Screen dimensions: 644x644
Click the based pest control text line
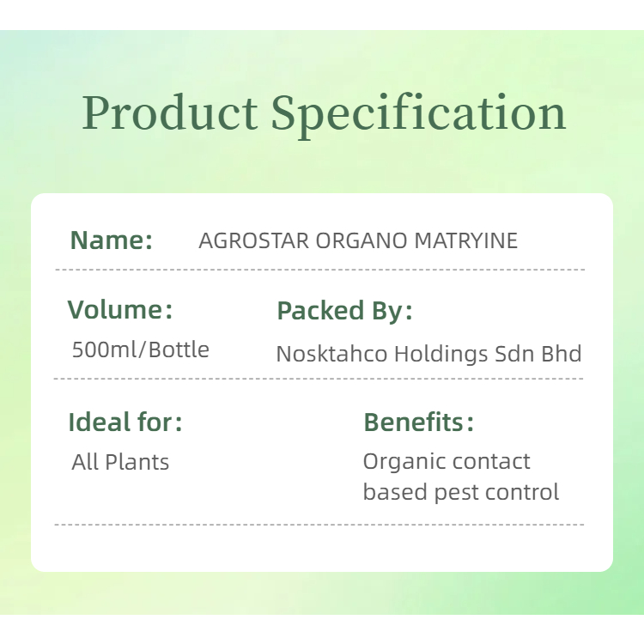(x=460, y=492)
